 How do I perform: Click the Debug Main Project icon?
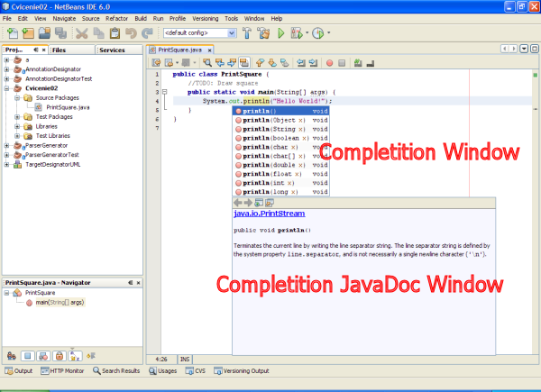(297, 33)
